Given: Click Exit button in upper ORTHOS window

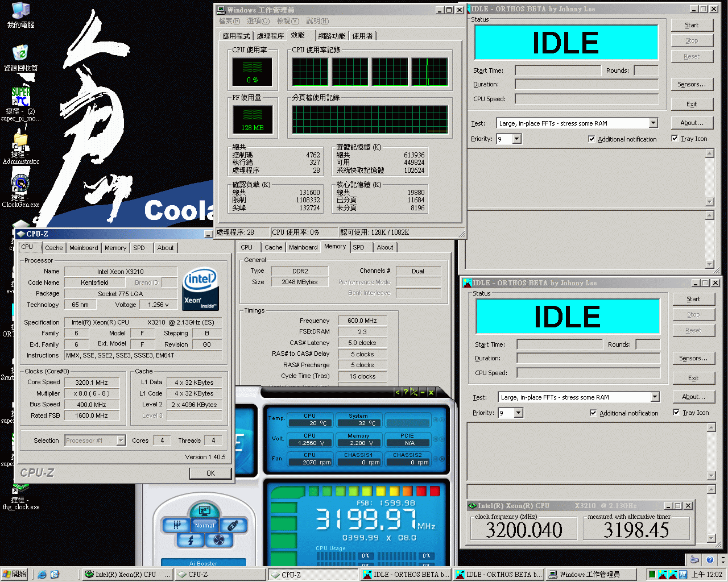Looking at the screenshot, I should point(692,104).
